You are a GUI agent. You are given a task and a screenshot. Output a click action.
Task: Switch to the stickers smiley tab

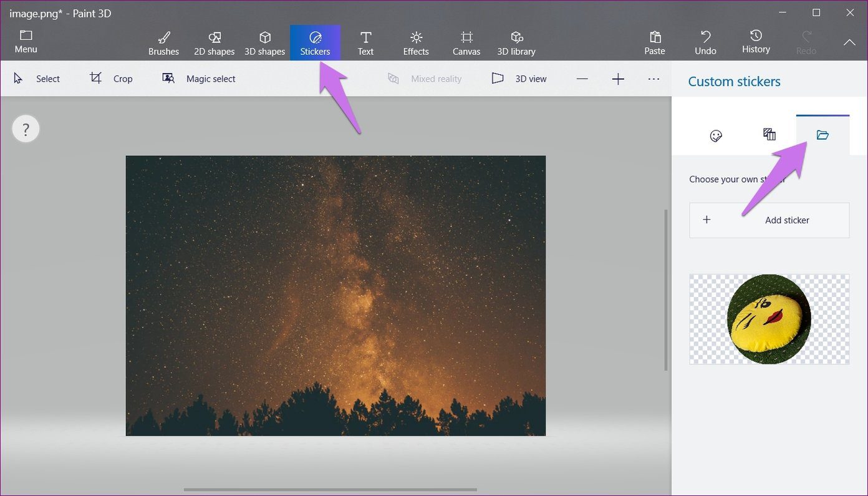716,135
